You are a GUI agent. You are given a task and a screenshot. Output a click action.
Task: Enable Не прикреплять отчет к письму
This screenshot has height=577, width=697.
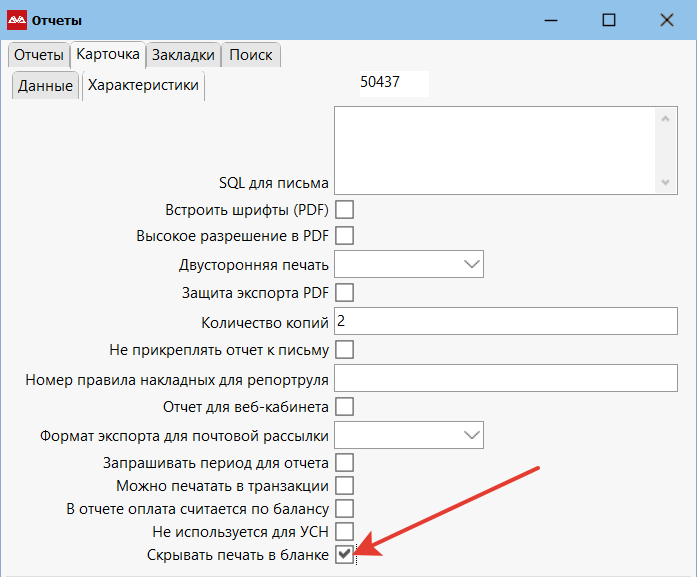click(345, 350)
